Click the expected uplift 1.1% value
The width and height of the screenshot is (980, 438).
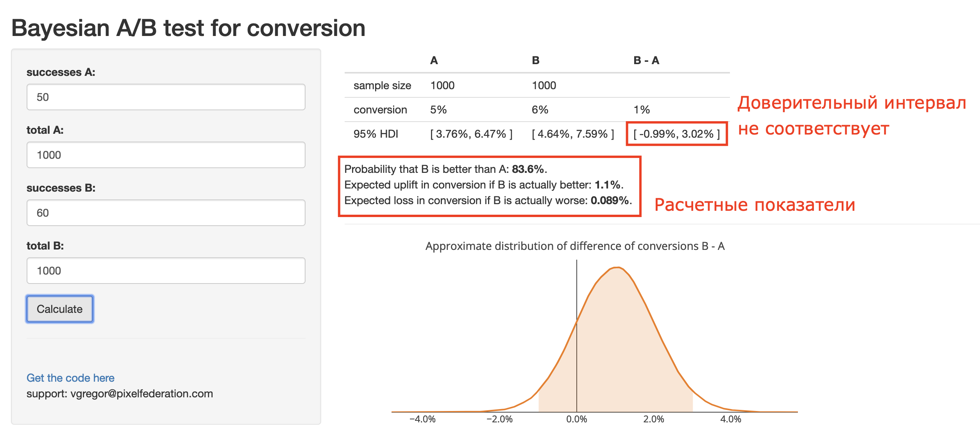click(608, 185)
